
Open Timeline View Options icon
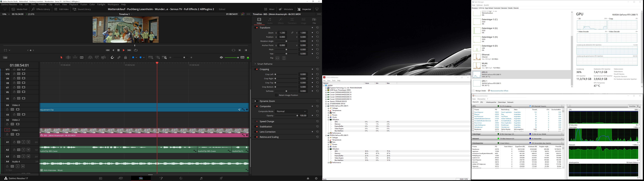5,57
